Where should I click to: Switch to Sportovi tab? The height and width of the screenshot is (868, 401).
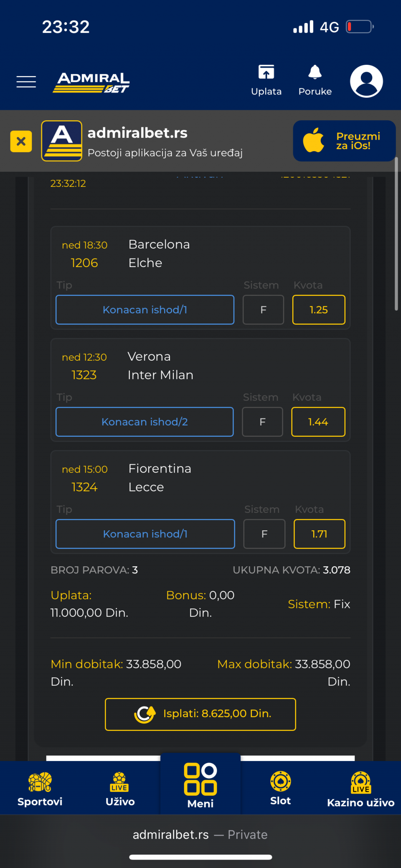point(40,789)
